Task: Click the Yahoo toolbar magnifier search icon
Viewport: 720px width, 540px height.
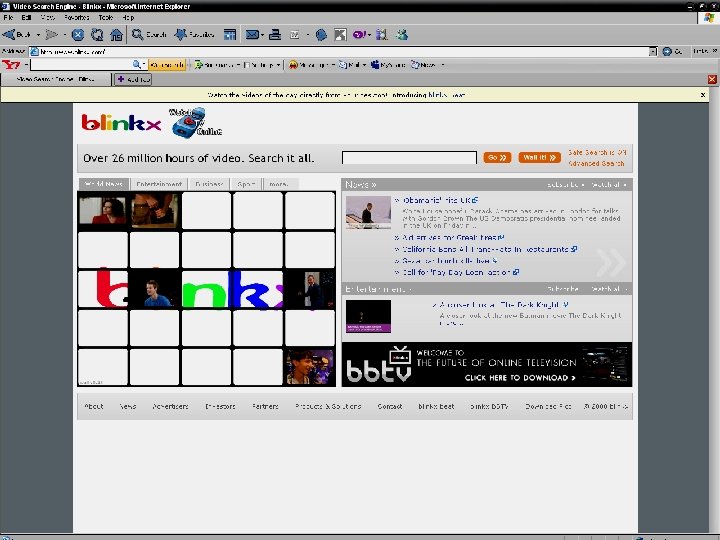Action: 136,65
